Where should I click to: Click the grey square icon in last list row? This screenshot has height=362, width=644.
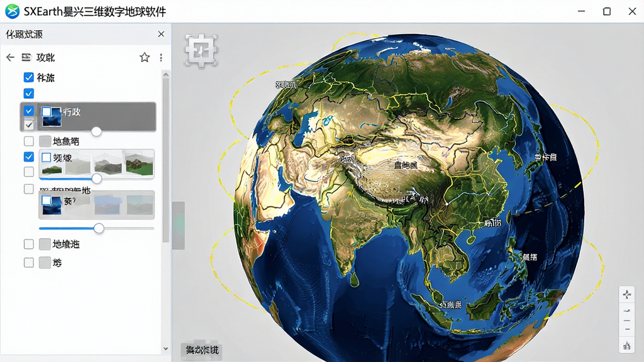[x=45, y=263]
